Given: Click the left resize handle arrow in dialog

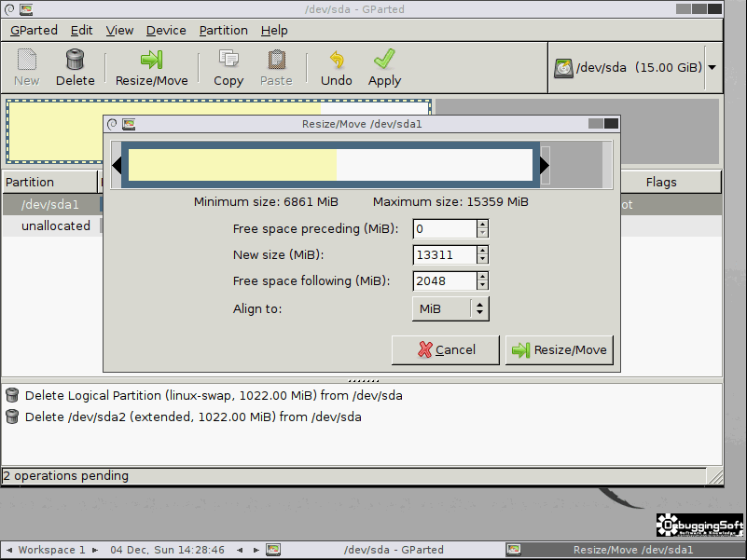Looking at the screenshot, I should point(117,165).
